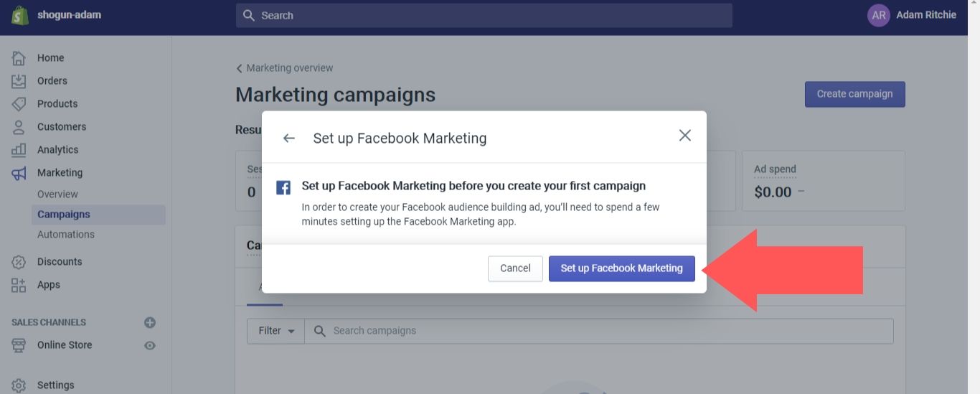Viewport: 980px width, 394px height.
Task: Add a sales channel with plus icon
Action: 150,322
